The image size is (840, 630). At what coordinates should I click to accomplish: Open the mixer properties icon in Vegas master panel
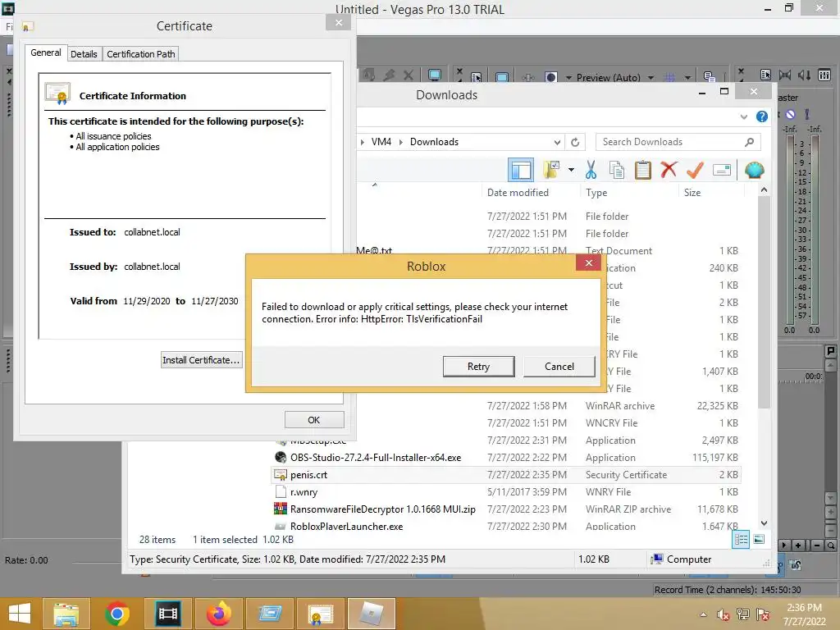(765, 75)
